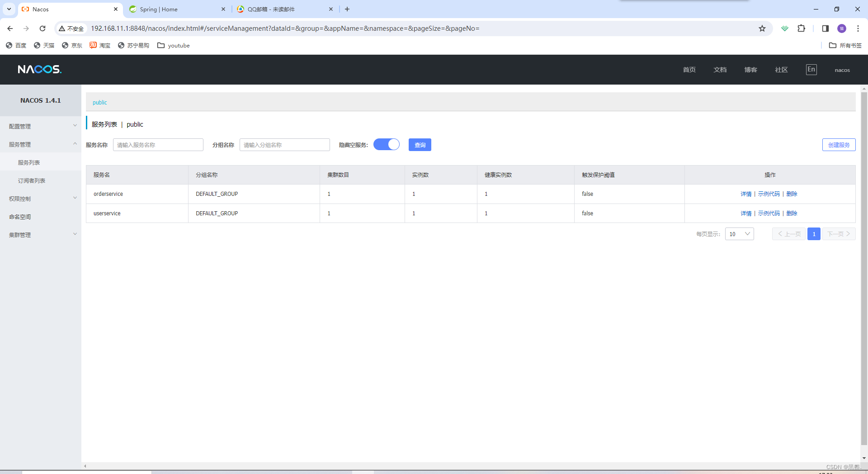Image resolution: width=868 pixels, height=474 pixels.
Task: Open 博客 in top navigation
Action: 751,70
